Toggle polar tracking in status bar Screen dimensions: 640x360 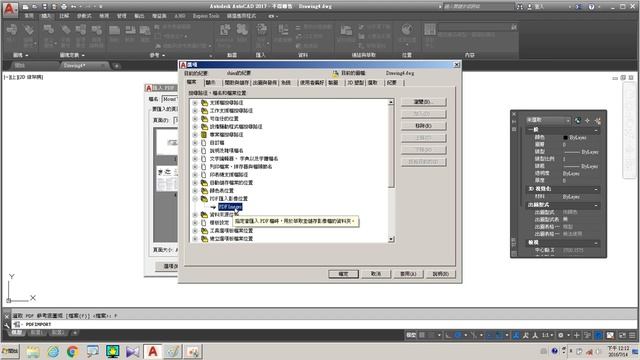coord(458,335)
